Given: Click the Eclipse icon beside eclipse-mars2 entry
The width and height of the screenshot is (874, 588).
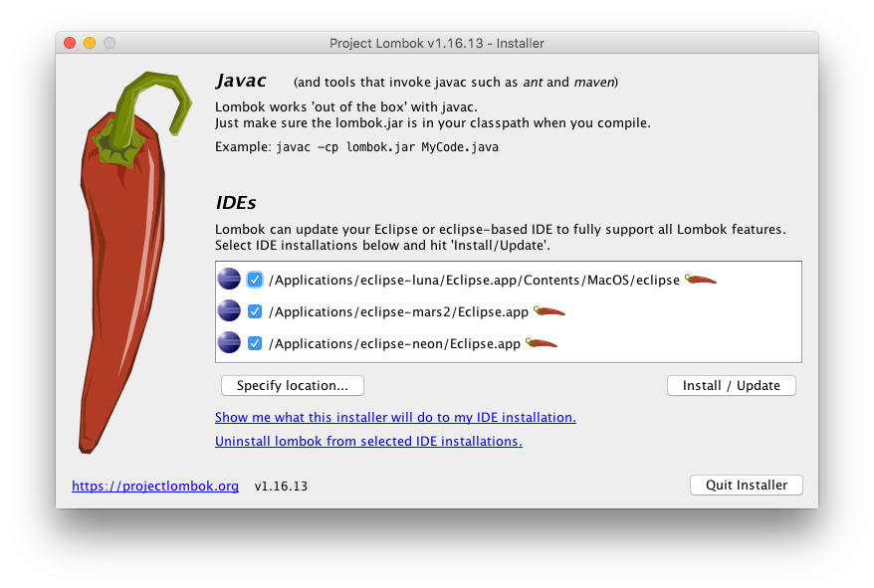Looking at the screenshot, I should pos(229,310).
